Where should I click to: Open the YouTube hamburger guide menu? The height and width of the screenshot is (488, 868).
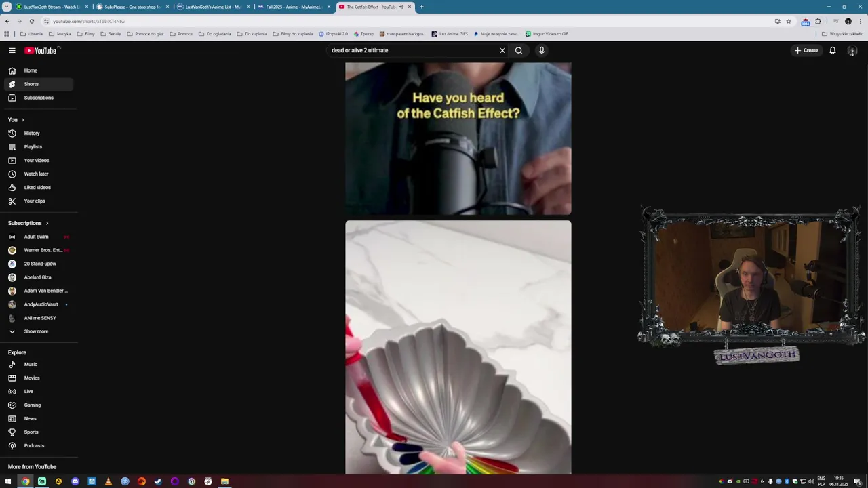(12, 50)
